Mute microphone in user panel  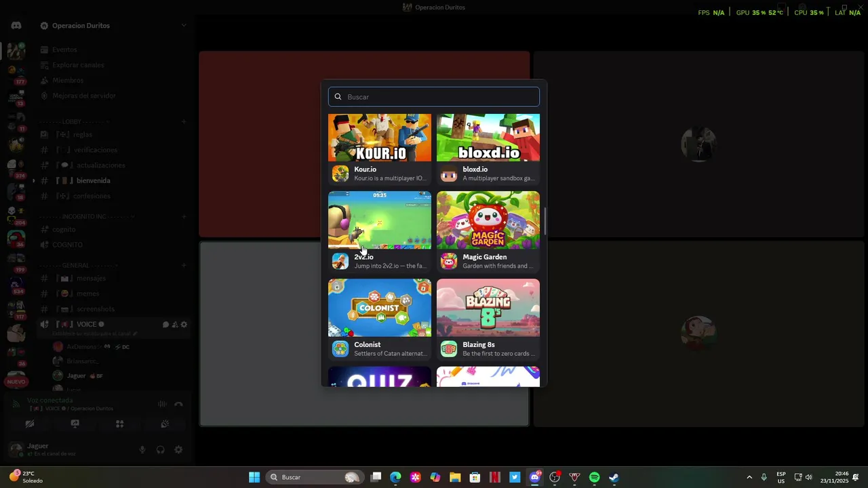click(x=142, y=449)
